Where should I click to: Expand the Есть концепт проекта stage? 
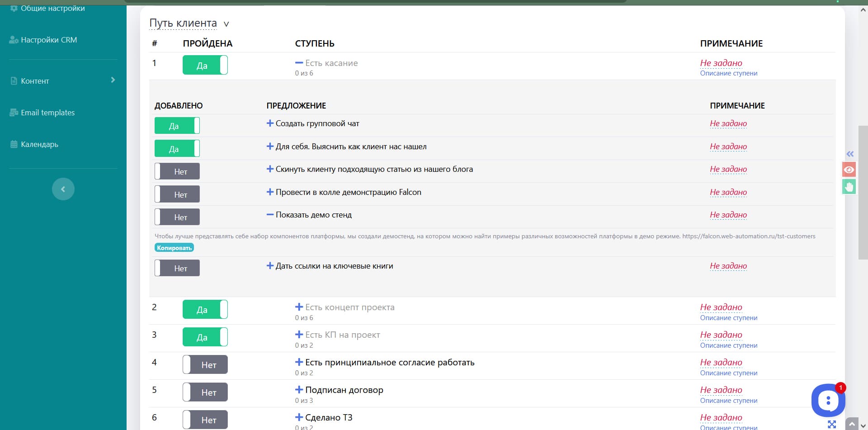click(299, 307)
